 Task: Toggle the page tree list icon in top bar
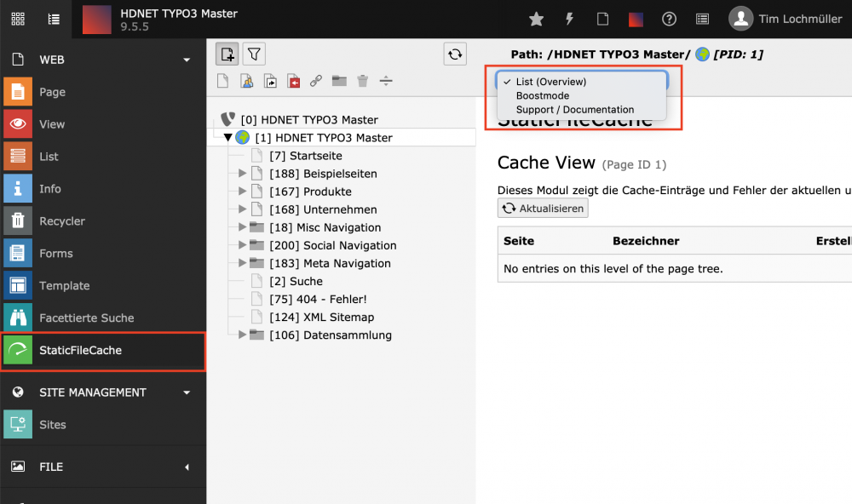pyautogui.click(x=54, y=19)
